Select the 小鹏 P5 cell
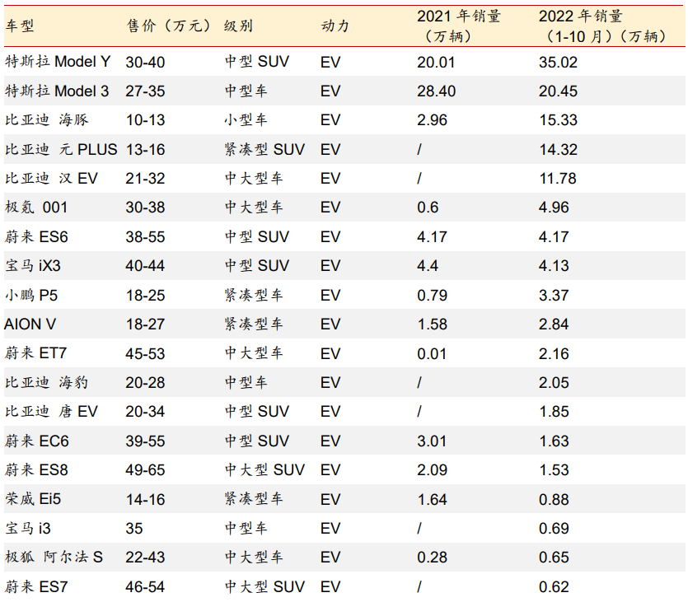The height and width of the screenshot is (616, 688). point(31,295)
